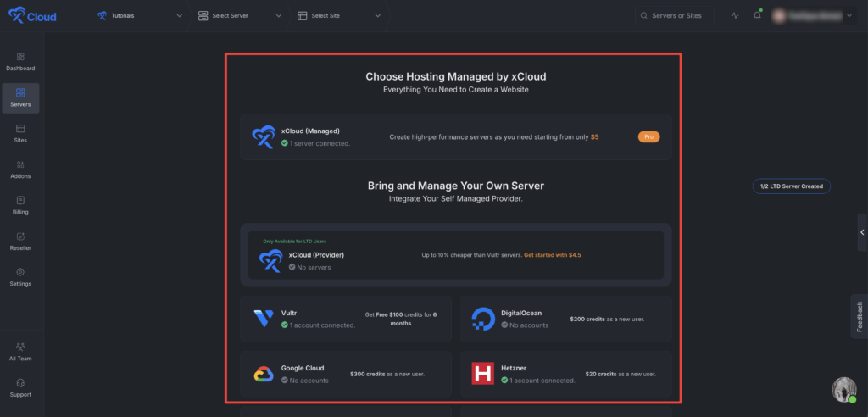The height and width of the screenshot is (417, 868).
Task: Open the Billing sidebar item
Action: [20, 205]
